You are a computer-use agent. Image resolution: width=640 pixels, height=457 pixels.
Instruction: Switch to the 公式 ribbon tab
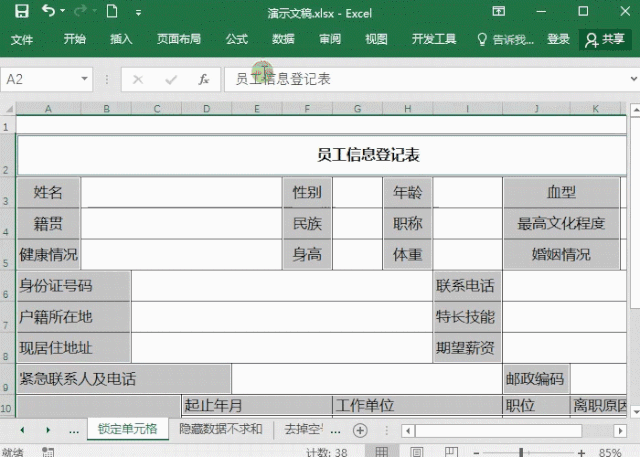[x=237, y=39]
